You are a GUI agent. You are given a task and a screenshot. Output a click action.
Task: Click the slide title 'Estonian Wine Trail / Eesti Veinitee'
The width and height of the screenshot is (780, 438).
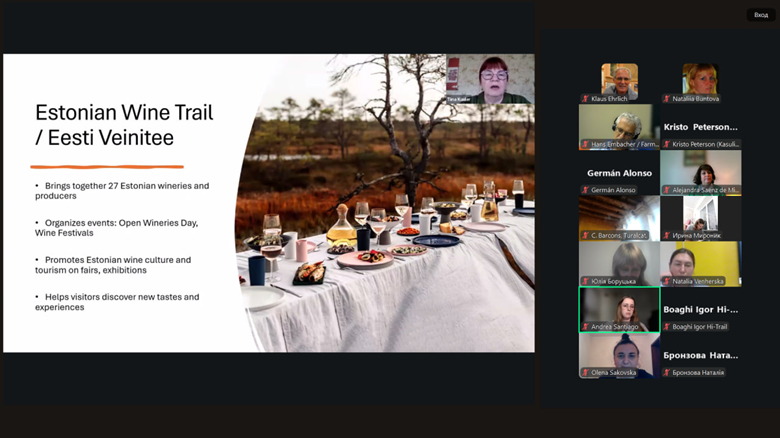[124, 125]
